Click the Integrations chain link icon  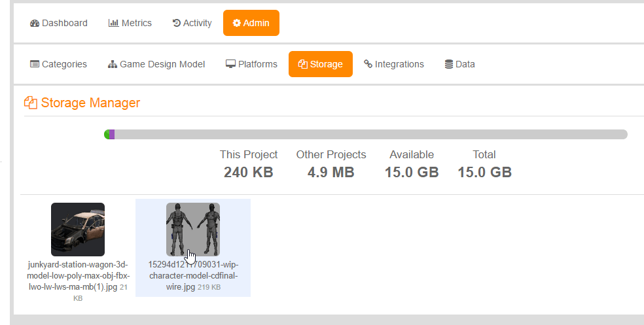(368, 64)
